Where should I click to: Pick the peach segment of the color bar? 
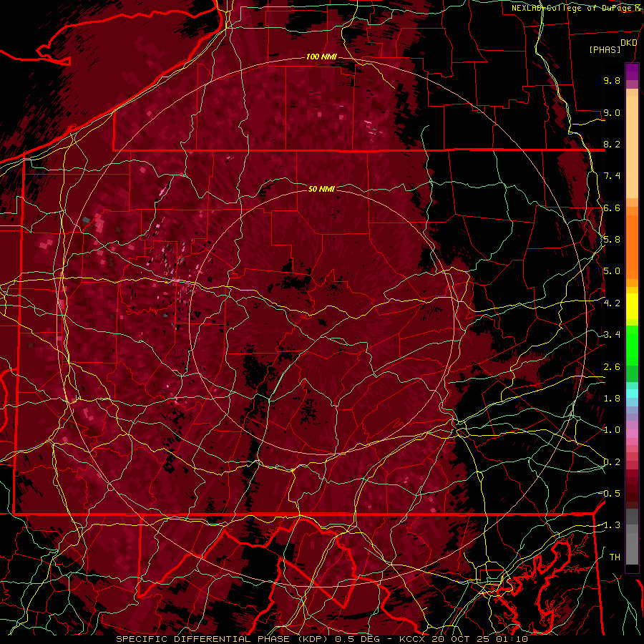632,148
